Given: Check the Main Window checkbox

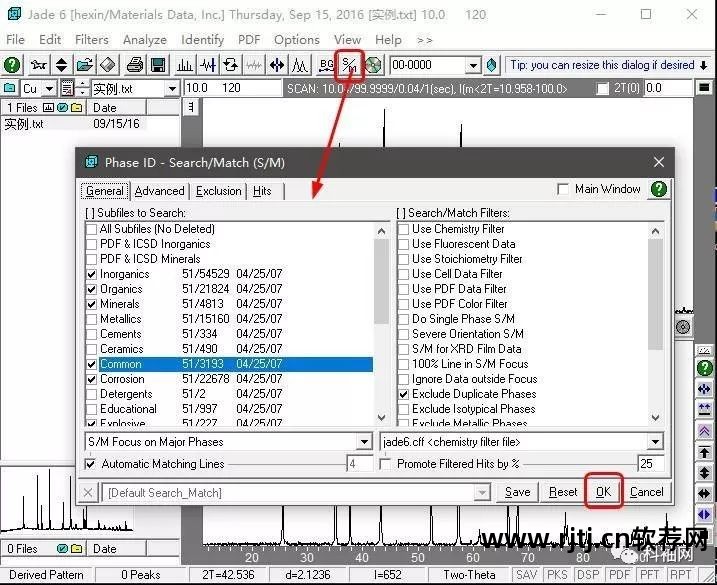Looking at the screenshot, I should [x=563, y=189].
